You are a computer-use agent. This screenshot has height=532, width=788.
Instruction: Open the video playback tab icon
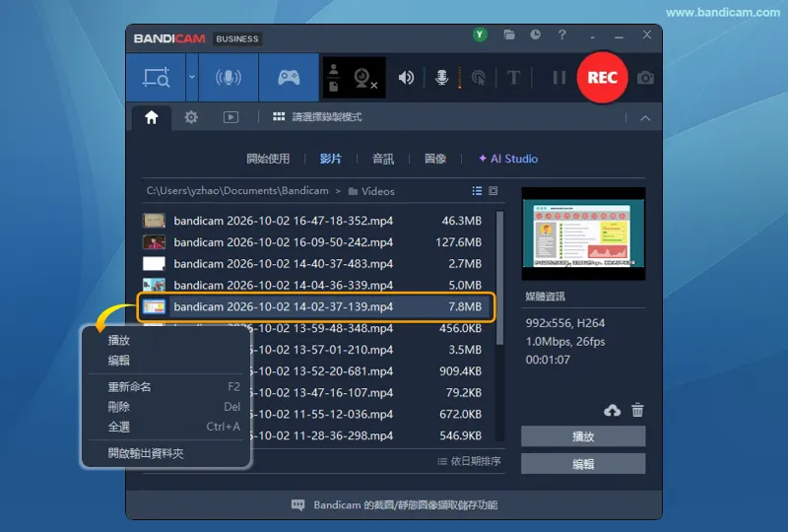230,117
